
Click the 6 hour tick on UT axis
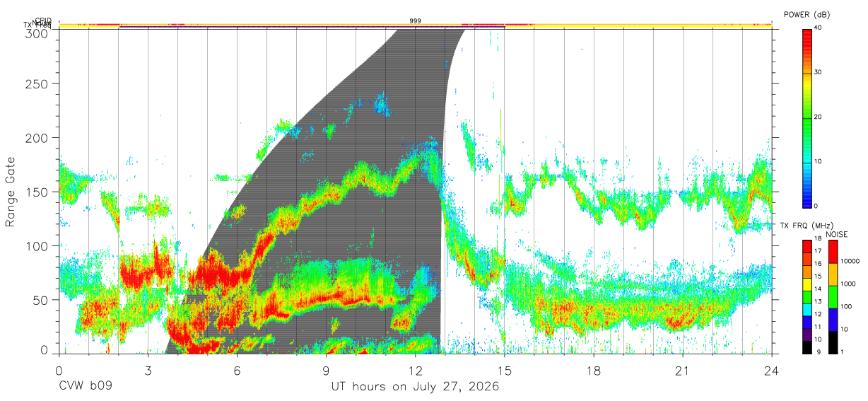tap(237, 370)
